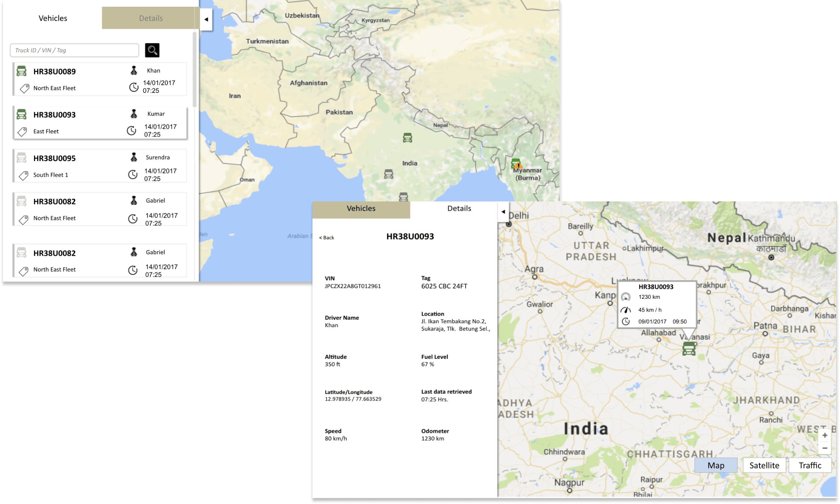The height and width of the screenshot is (504, 840).
Task: Click tag icon beside East Fleet
Action: pos(22,131)
